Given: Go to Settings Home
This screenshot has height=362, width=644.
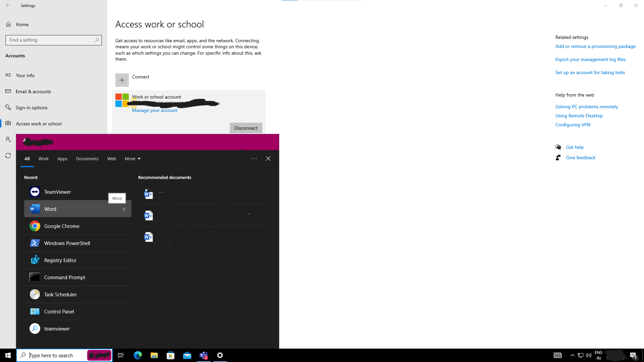Looking at the screenshot, I should tap(54, 24).
